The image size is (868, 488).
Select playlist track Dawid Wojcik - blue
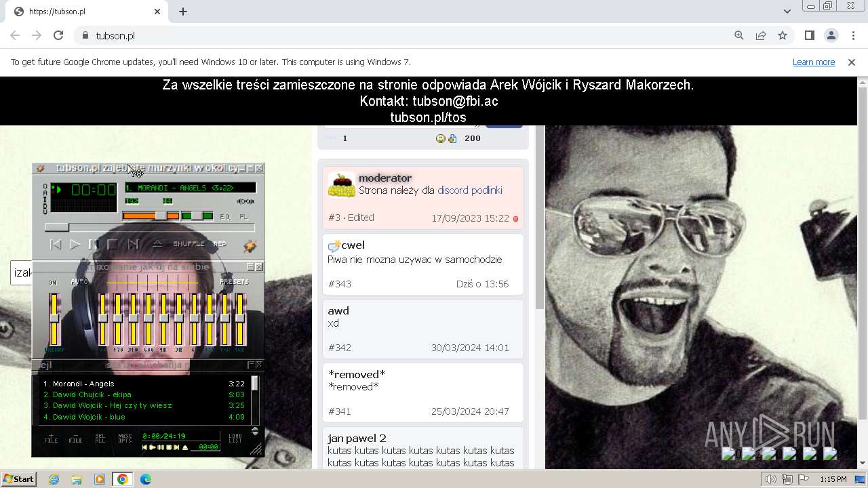coord(83,417)
